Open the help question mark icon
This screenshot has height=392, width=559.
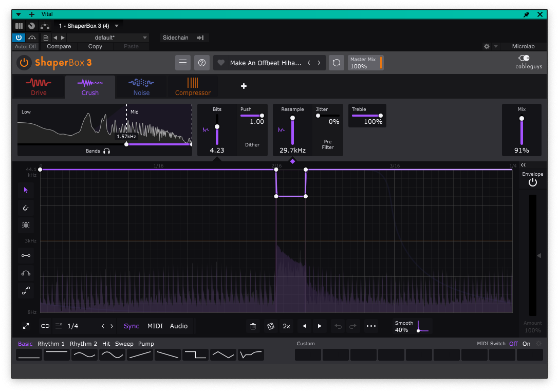[x=202, y=63]
